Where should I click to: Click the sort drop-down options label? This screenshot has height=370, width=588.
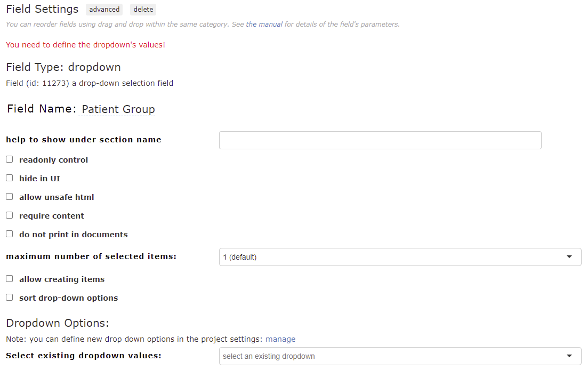[69, 298]
